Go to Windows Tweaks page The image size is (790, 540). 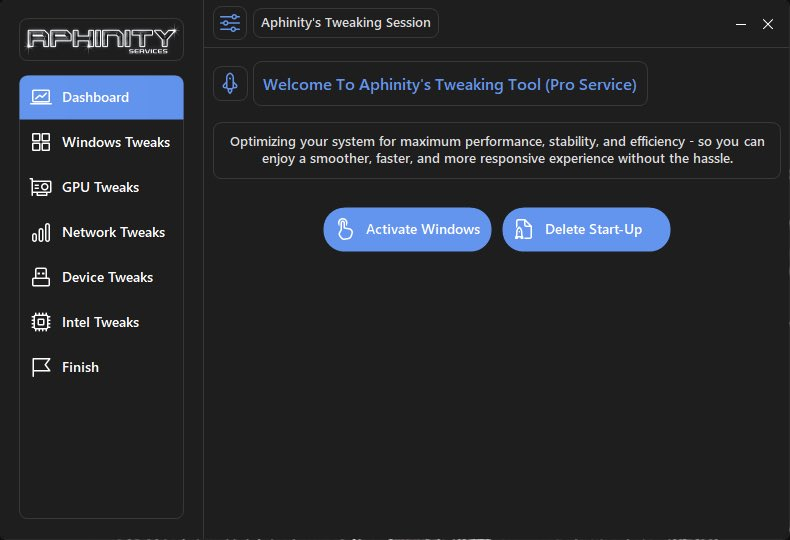click(x=101, y=142)
